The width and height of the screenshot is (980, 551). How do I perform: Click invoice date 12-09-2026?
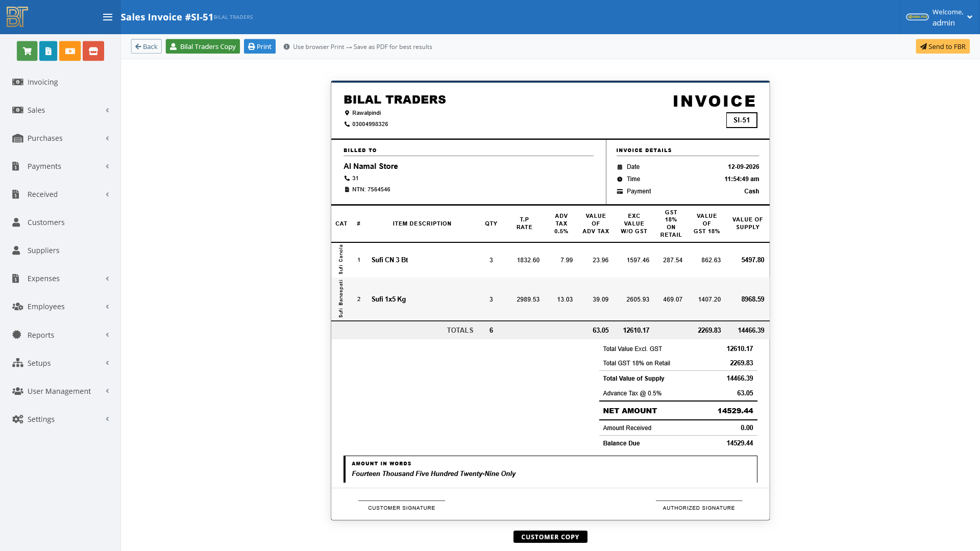[743, 167]
